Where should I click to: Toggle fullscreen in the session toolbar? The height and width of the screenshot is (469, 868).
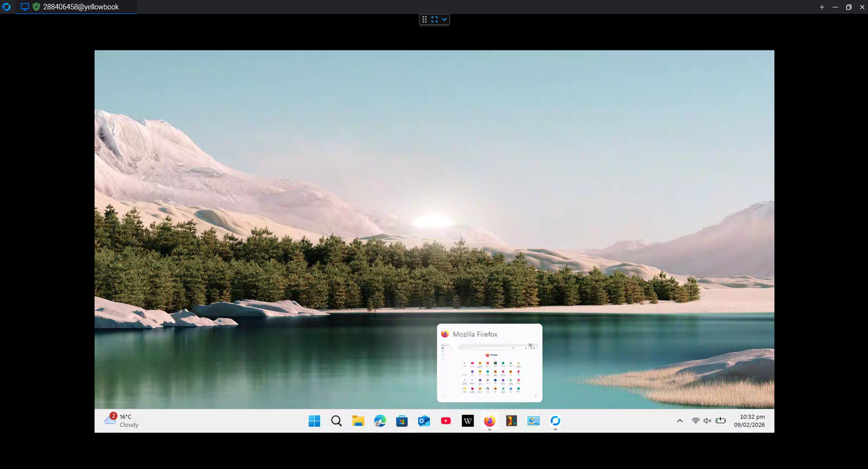point(435,19)
